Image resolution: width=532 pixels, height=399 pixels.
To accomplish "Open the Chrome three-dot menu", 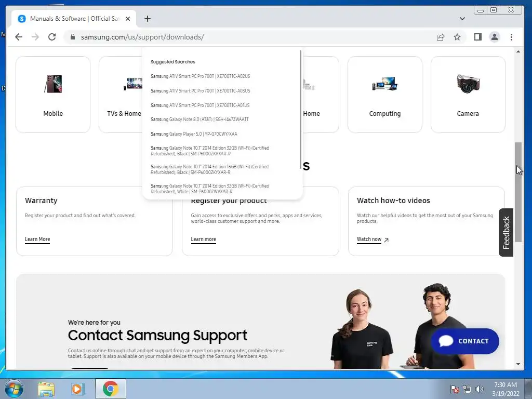I will (511, 37).
